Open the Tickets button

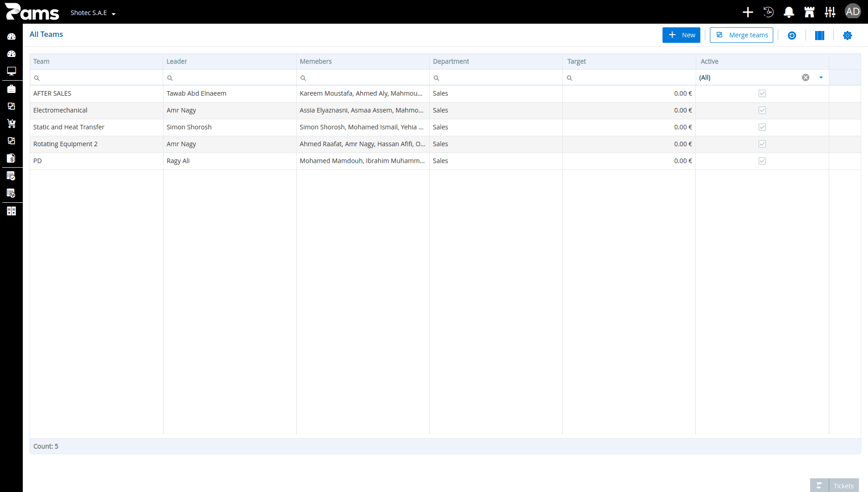(x=843, y=486)
